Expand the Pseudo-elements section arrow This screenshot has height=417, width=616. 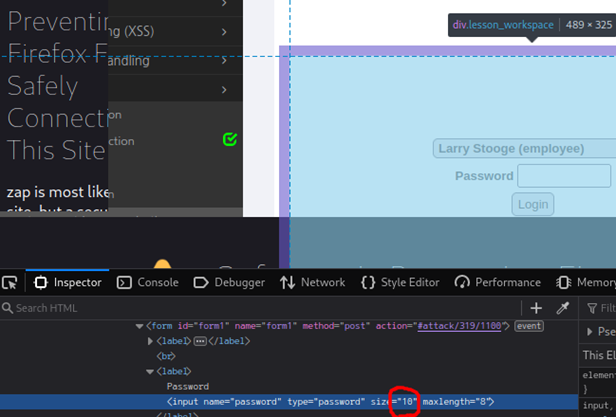click(x=589, y=332)
